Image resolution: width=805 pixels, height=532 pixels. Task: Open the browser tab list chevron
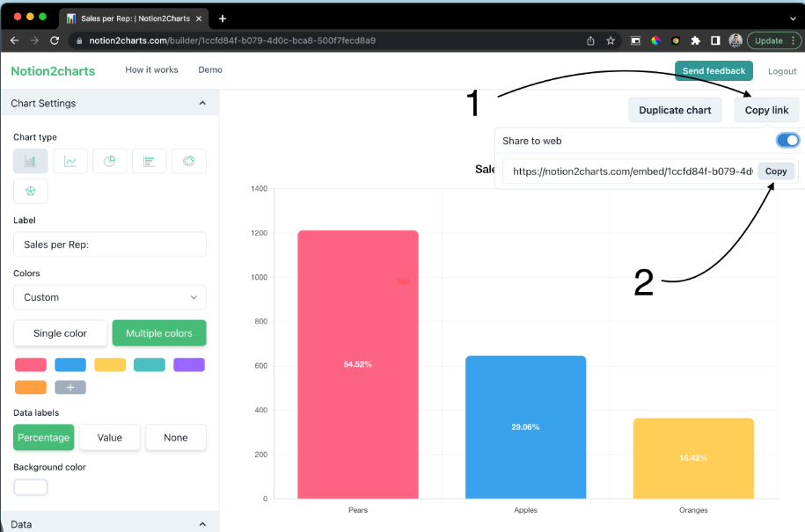click(x=793, y=18)
